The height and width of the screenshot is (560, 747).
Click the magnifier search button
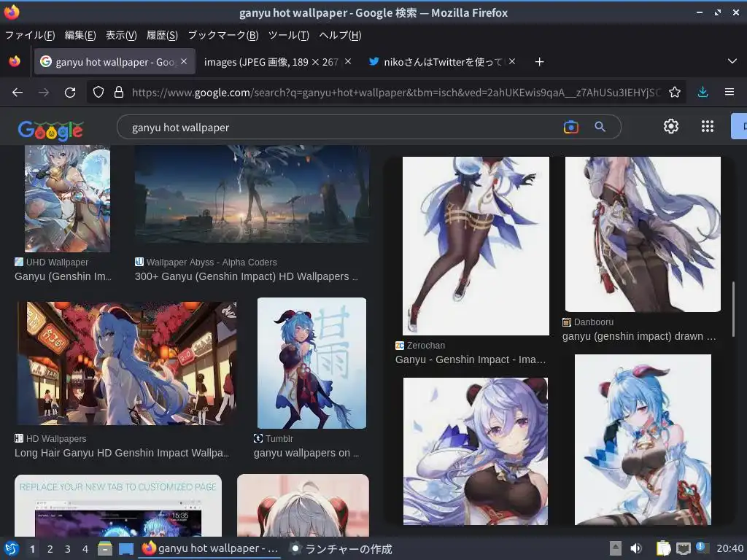600,127
